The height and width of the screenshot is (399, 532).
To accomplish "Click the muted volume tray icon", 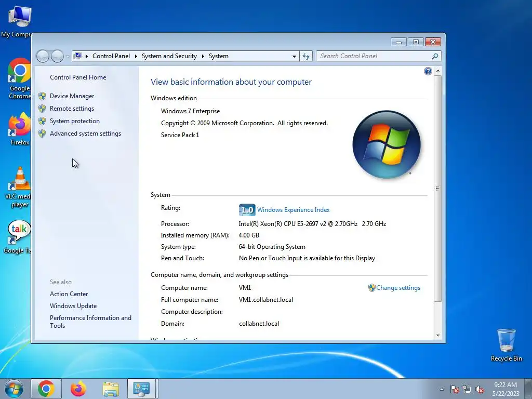I will [480, 389].
